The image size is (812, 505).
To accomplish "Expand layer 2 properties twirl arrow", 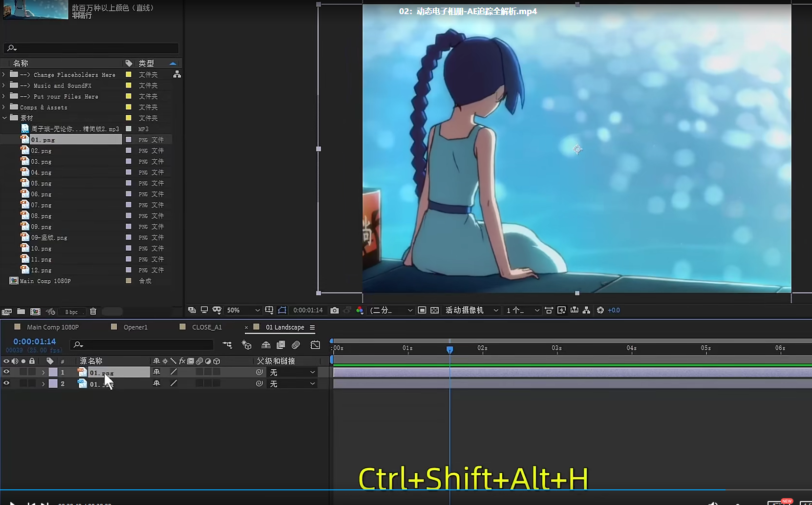I will click(x=43, y=384).
